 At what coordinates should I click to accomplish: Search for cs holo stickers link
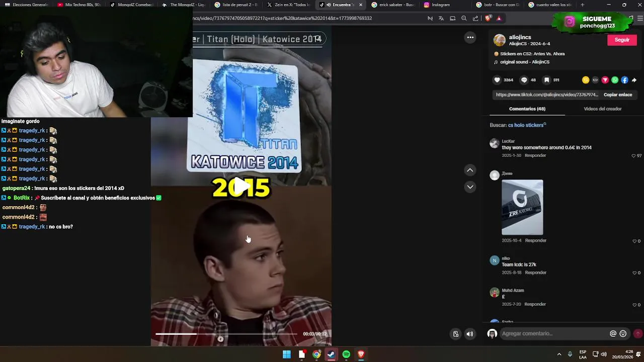[x=526, y=125]
